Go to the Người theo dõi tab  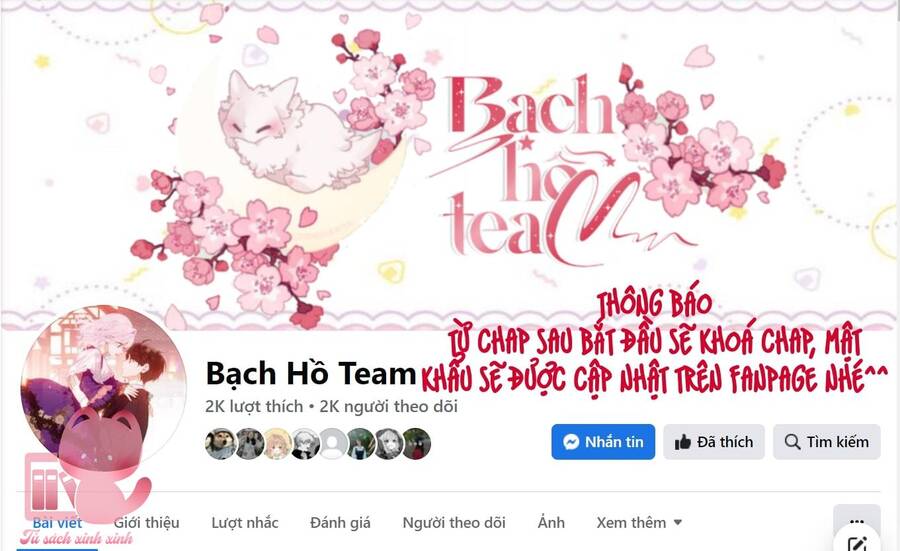[x=454, y=523]
